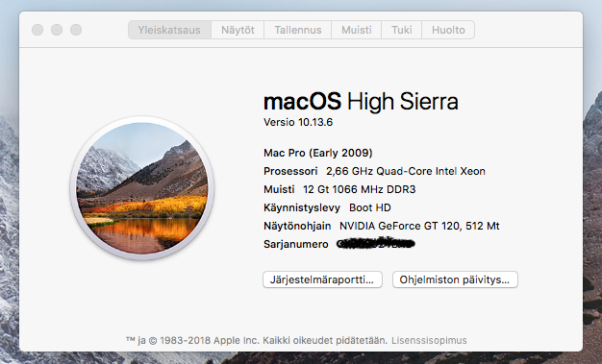Click the Prosessori label

290,171
